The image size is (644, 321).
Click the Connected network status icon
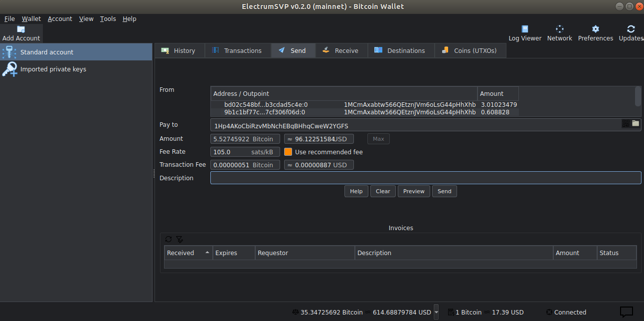[549, 312]
